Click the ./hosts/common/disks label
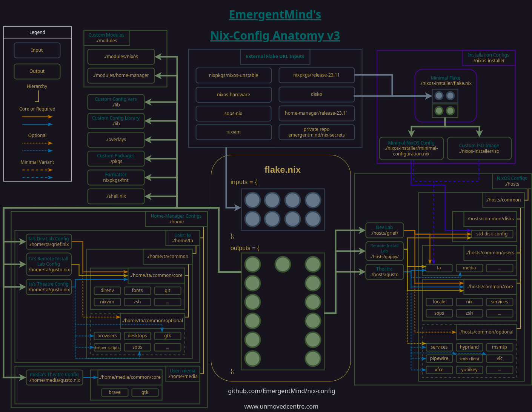Image resolution: width=532 pixels, height=412 pixels. point(490,219)
